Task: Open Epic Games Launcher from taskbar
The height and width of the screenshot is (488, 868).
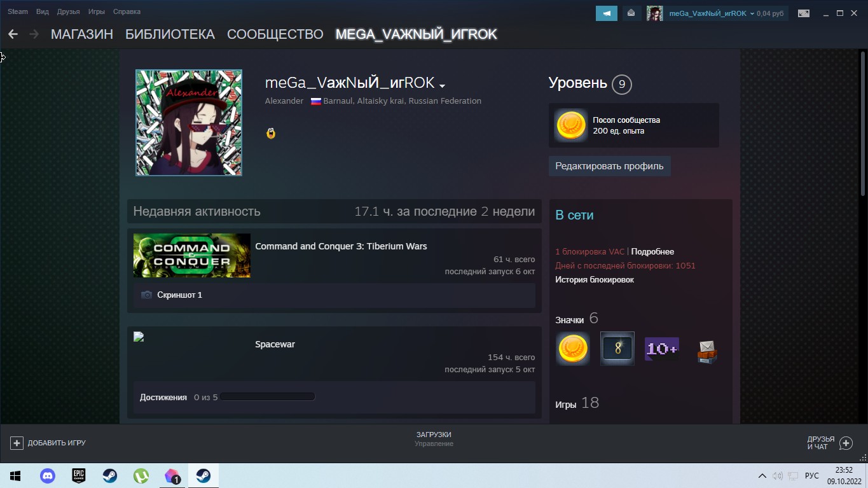Action: pyautogui.click(x=78, y=476)
